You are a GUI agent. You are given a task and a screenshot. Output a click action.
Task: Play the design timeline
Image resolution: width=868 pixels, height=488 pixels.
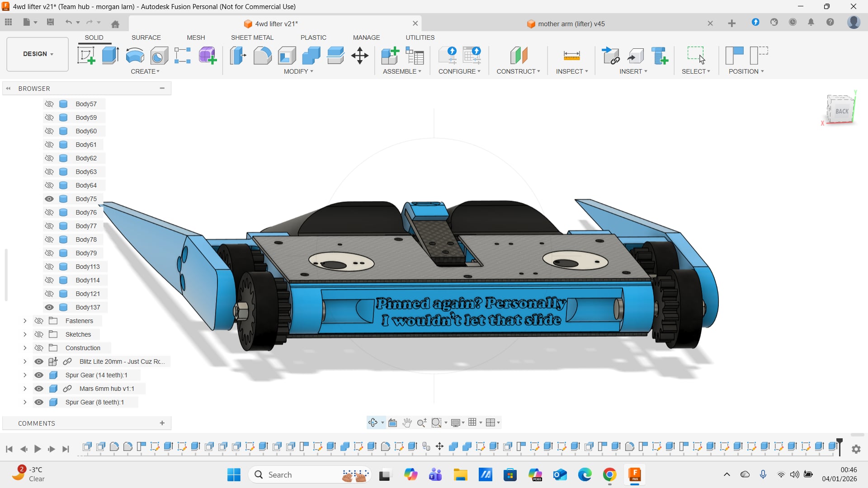click(x=38, y=449)
